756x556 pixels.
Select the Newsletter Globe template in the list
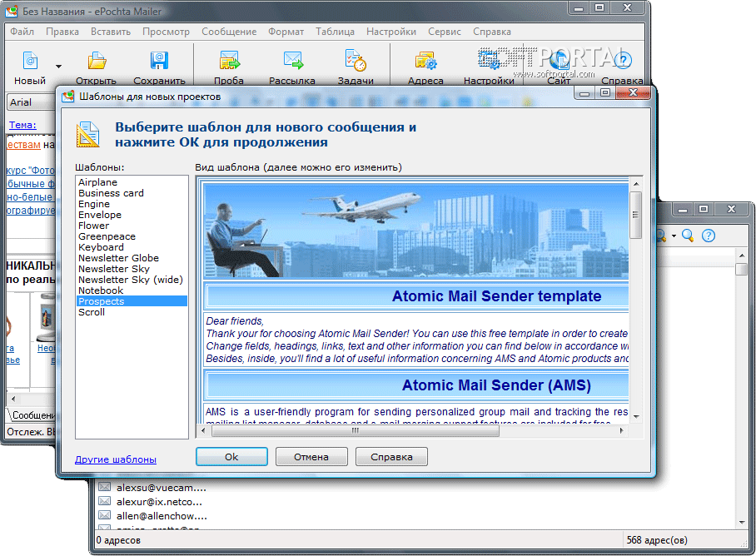pyautogui.click(x=118, y=258)
